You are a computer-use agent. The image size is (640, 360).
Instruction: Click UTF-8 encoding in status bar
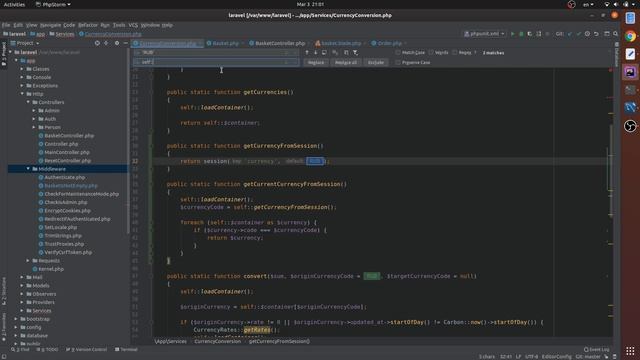pos(531,356)
